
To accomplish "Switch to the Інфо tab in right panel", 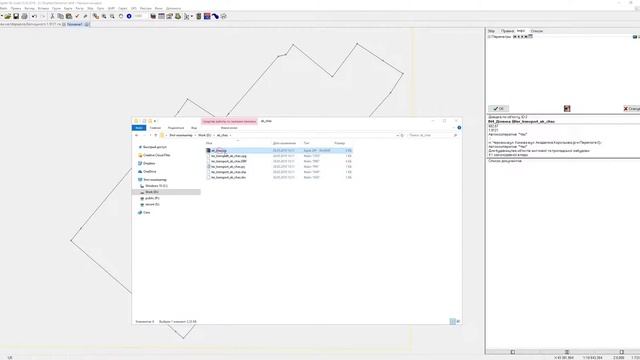I will pyautogui.click(x=521, y=31).
